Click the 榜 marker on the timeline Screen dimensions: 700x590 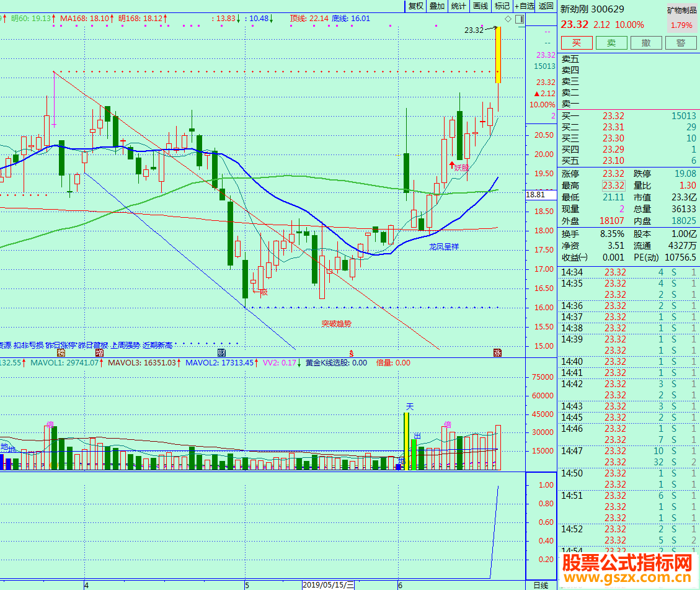coord(61,353)
